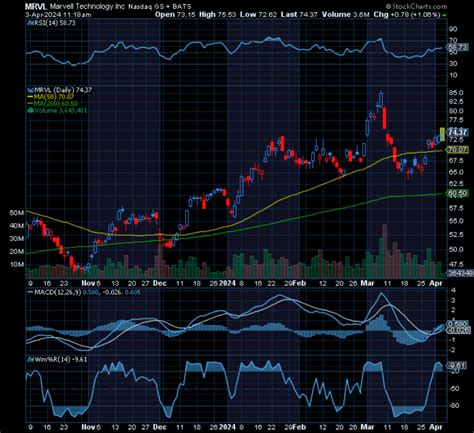Click the -9.61 Williams %R axis tag
Viewport: 474px width, 433px height.
456,366
